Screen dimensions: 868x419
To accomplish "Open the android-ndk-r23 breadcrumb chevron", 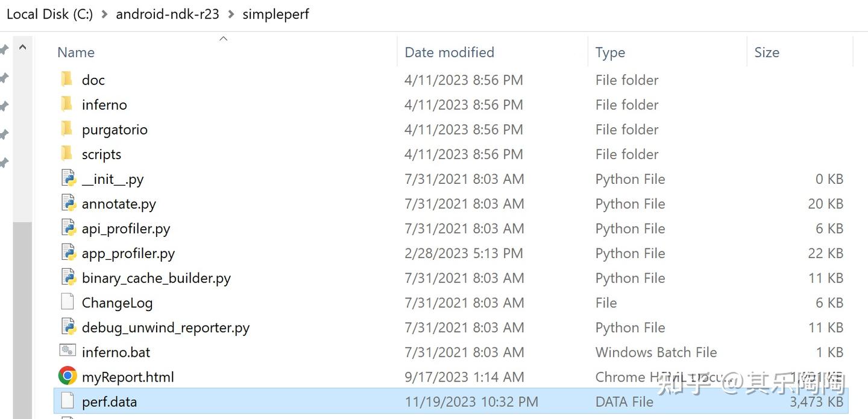I will tap(230, 13).
